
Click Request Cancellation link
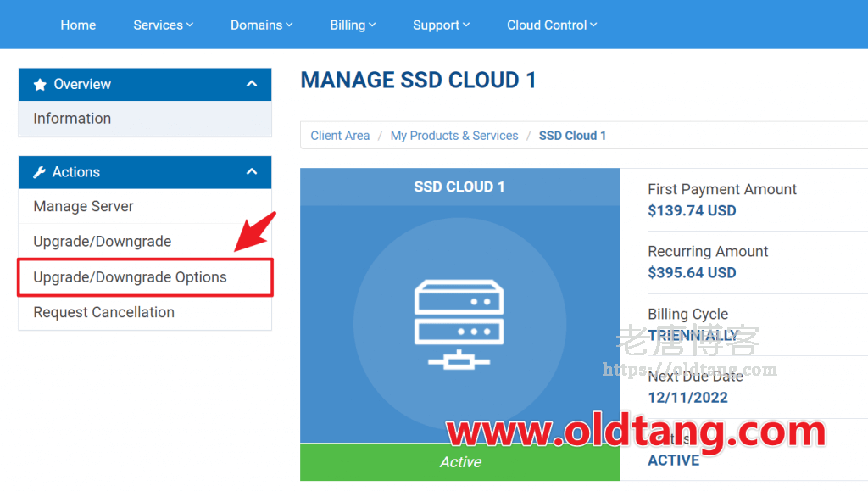click(x=103, y=312)
